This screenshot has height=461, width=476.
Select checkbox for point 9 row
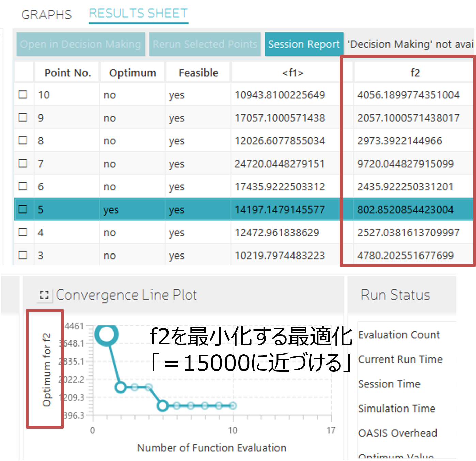23,118
